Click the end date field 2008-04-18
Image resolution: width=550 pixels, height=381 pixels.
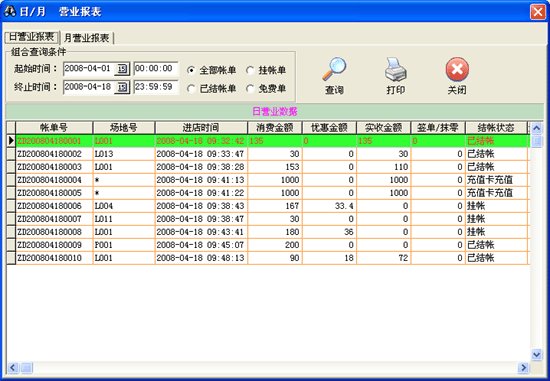(89, 87)
